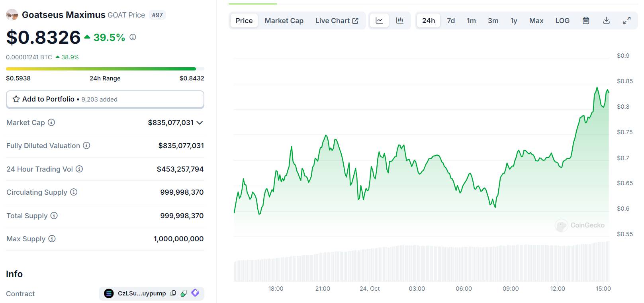This screenshot has width=644, height=303.
Task: Show Max Supply info icon
Action: (x=52, y=238)
